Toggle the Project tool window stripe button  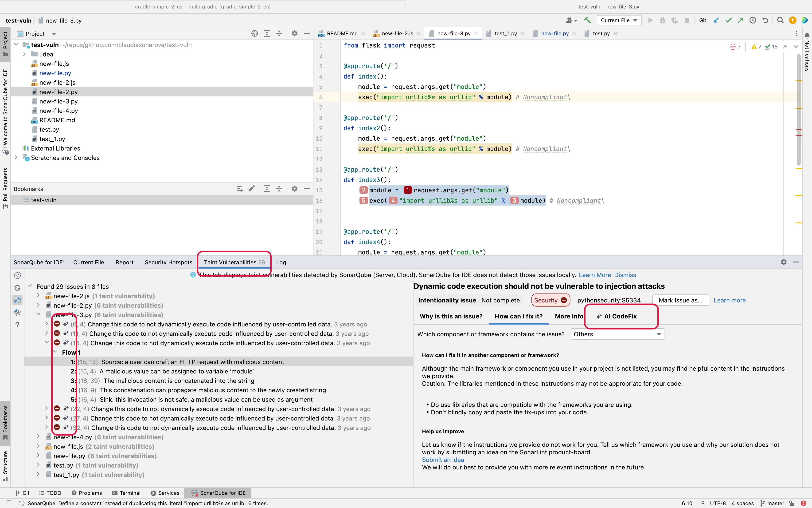pyautogui.click(x=5, y=44)
